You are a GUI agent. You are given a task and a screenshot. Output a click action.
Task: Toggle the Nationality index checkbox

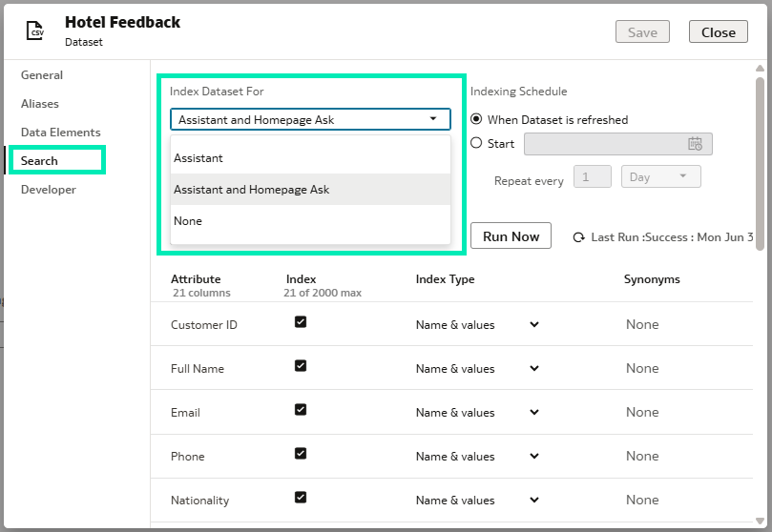click(301, 499)
